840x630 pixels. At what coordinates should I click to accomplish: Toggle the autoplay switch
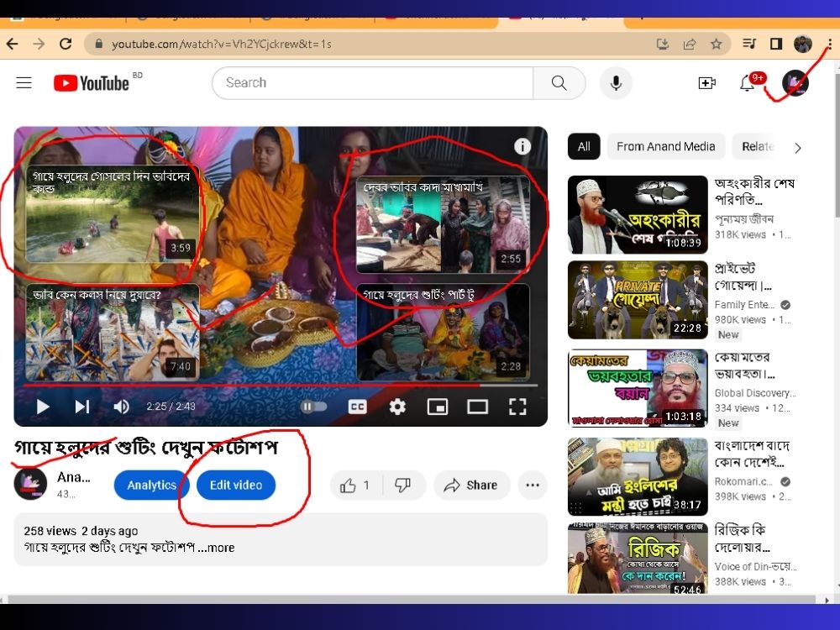click(x=314, y=407)
